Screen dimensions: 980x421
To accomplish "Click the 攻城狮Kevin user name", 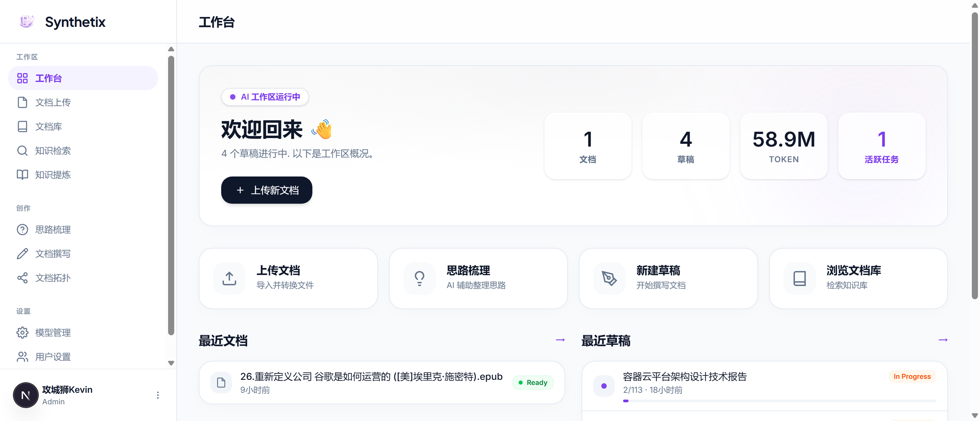I will pos(67,389).
